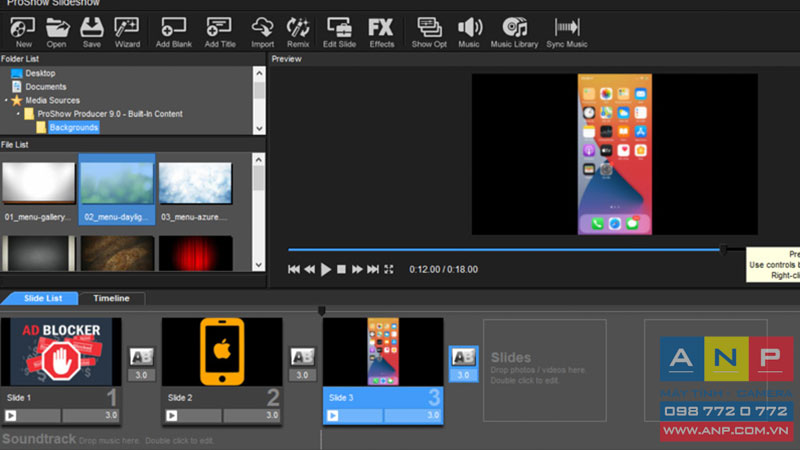
Task: Play Slide 2 from its play icon
Action: tap(172, 416)
